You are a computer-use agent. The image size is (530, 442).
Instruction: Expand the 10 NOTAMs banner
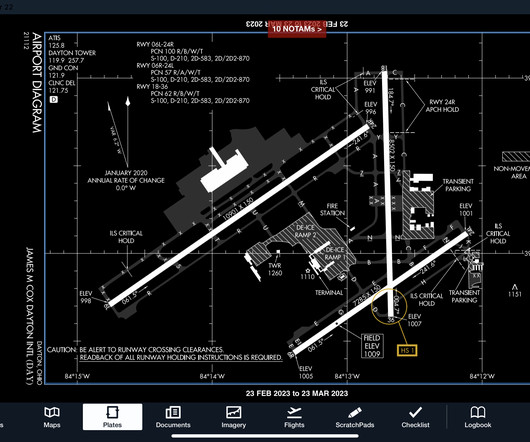[x=297, y=29]
